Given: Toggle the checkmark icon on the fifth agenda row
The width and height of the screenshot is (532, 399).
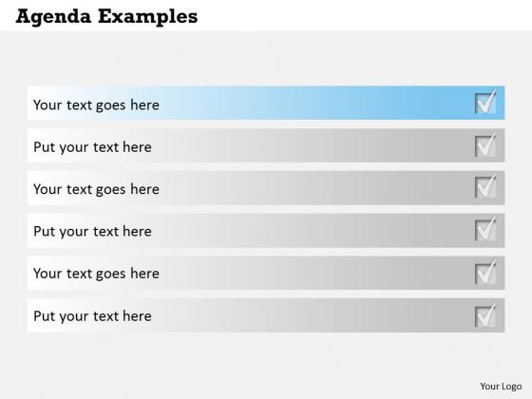Looking at the screenshot, I should [485, 272].
